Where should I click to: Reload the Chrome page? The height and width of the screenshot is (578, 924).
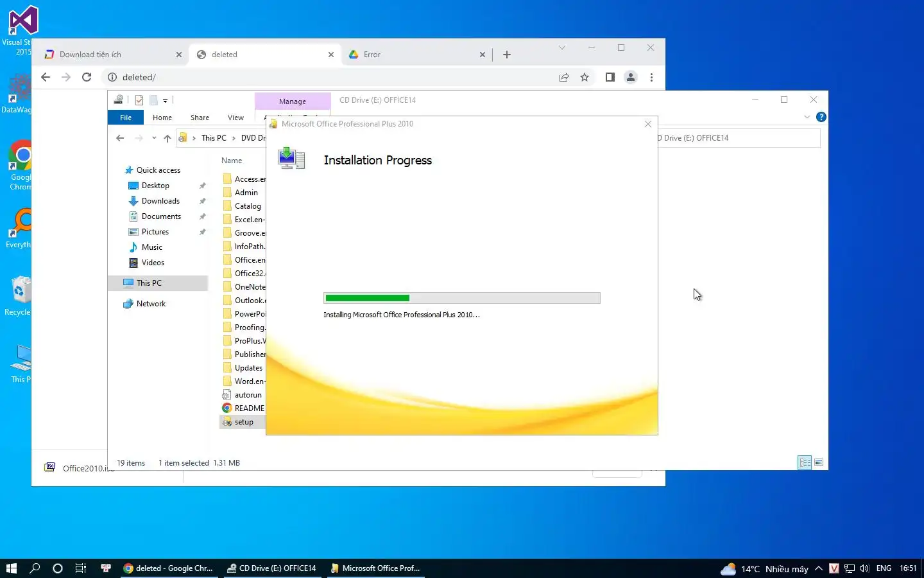coord(87,77)
